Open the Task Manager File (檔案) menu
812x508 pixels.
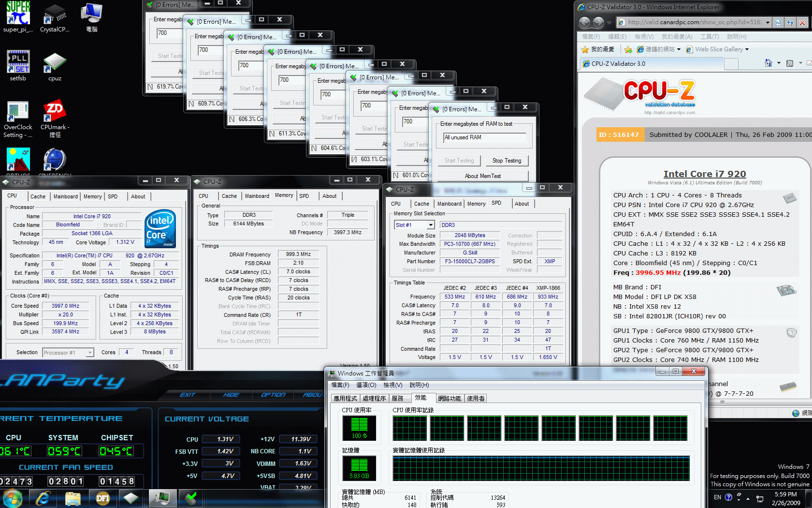(340, 385)
